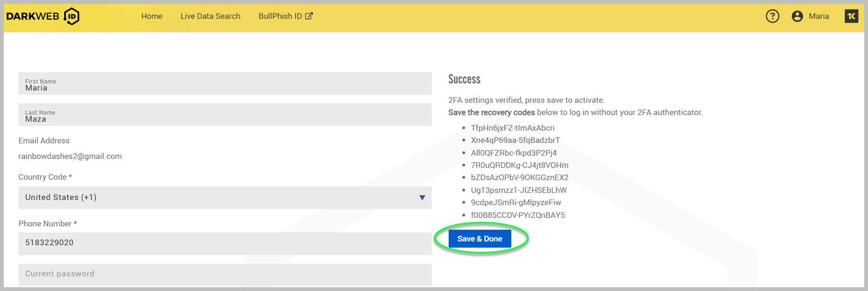868x291 pixels.
Task: Click the user profile avatar icon
Action: click(x=797, y=17)
